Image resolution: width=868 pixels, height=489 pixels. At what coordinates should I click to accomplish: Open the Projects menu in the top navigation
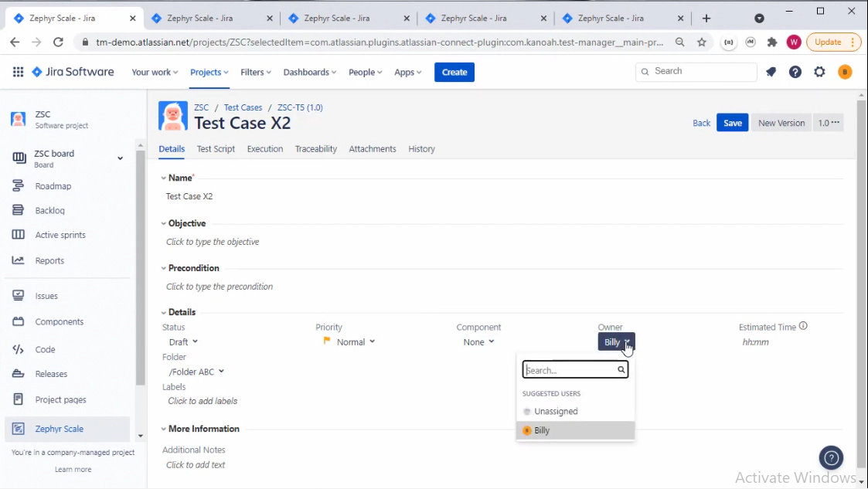pyautogui.click(x=208, y=72)
